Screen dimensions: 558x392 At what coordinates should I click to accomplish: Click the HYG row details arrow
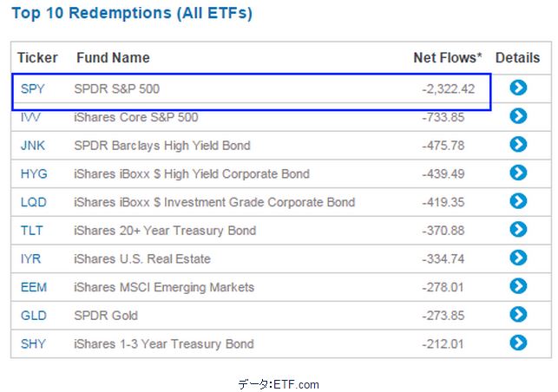pos(518,173)
